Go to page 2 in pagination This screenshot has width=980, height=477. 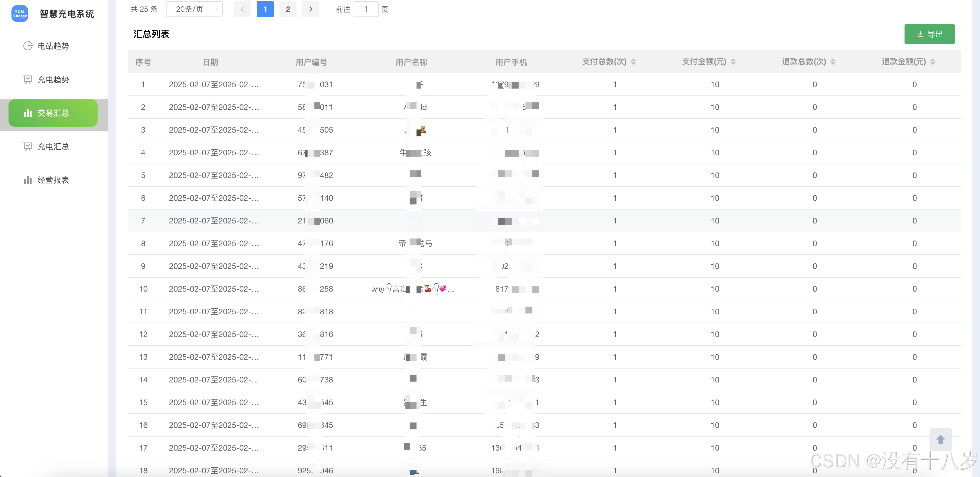[x=288, y=9]
